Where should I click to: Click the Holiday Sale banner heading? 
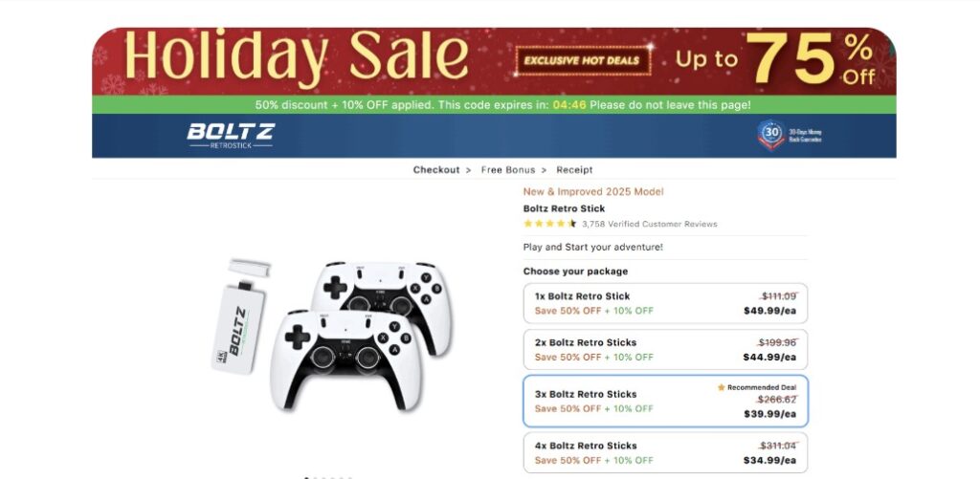pos(297,57)
